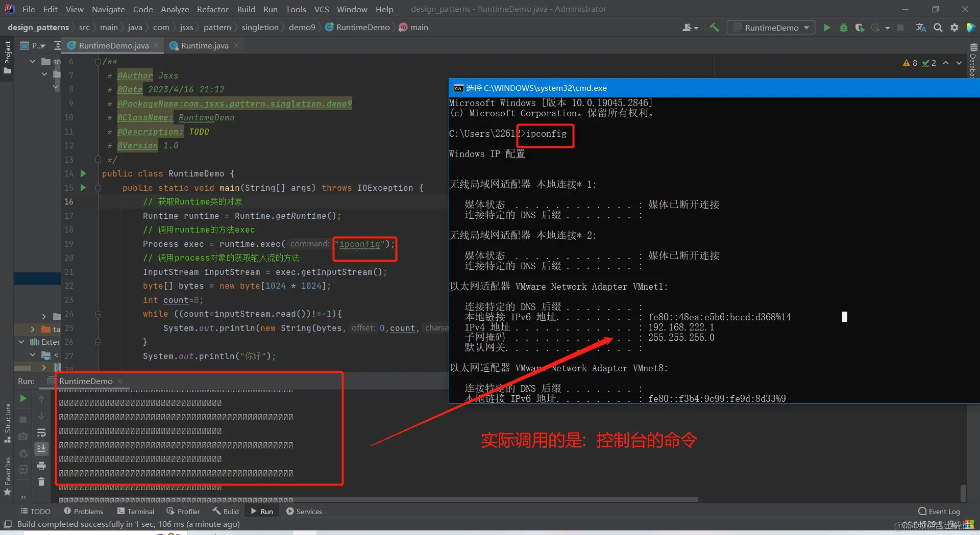Open the Terminal tool window
This screenshot has height=535, width=980.
click(x=135, y=512)
